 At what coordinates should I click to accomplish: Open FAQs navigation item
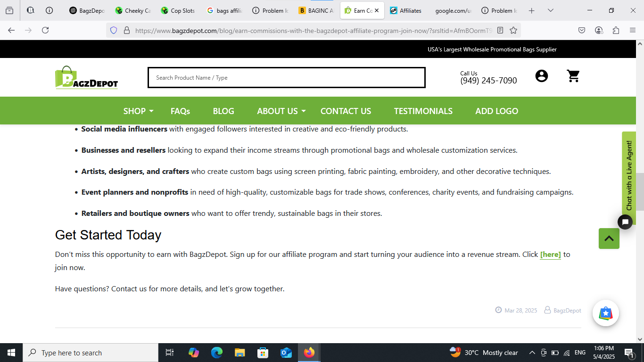[x=180, y=111]
